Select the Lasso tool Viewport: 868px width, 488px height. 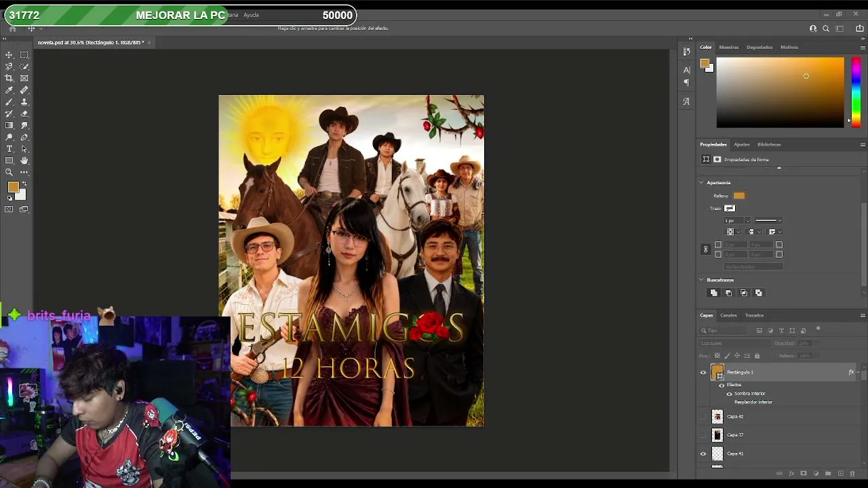[9, 66]
